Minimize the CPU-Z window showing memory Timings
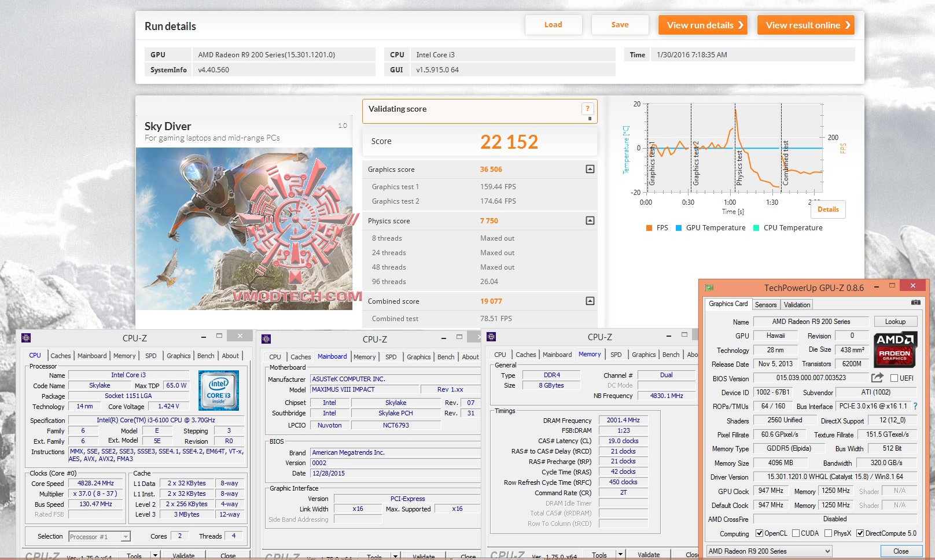Viewport: 935px width, 560px height. [669, 336]
